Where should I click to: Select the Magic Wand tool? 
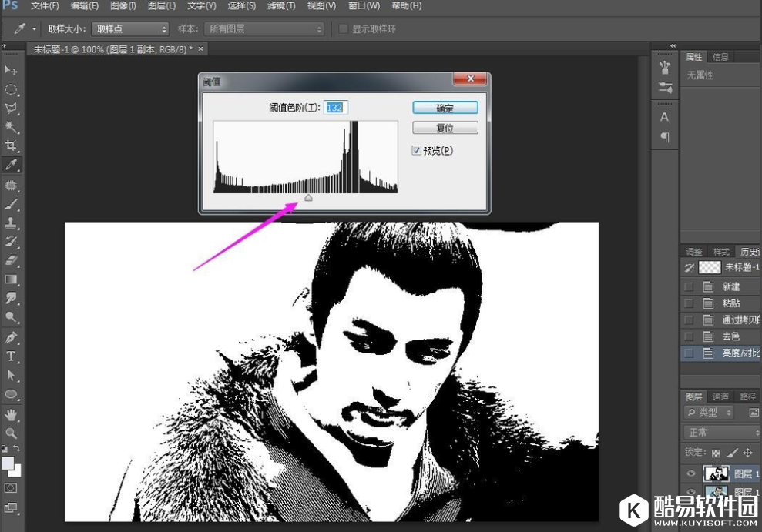[x=12, y=127]
